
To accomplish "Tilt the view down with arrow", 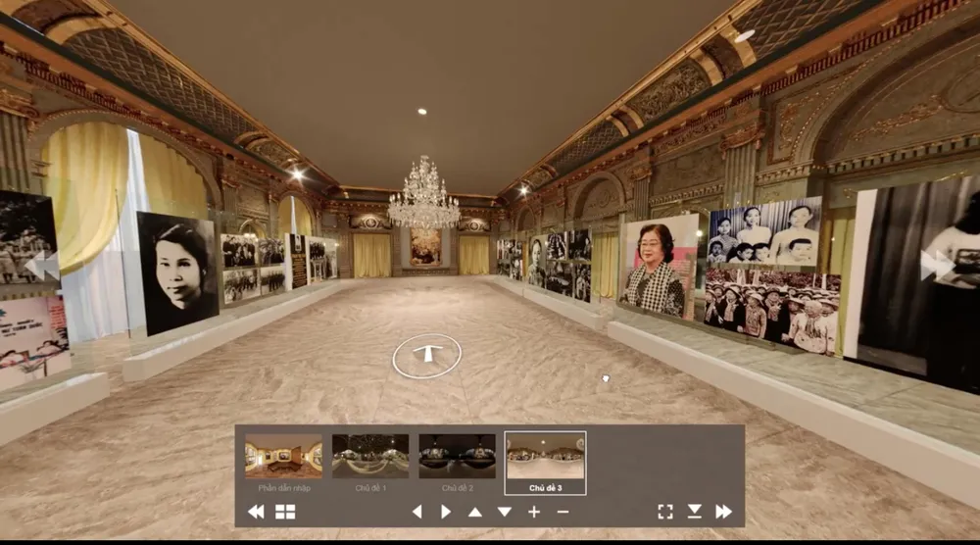I will [505, 512].
